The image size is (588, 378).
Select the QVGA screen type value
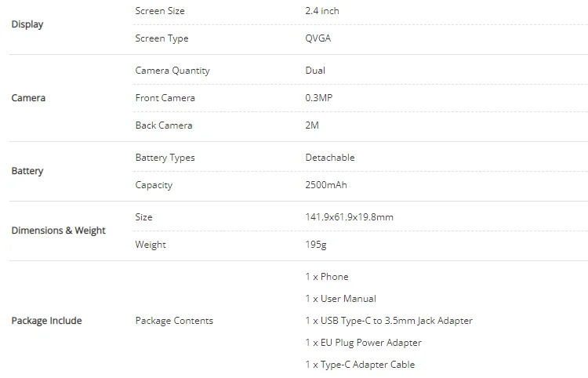click(319, 38)
